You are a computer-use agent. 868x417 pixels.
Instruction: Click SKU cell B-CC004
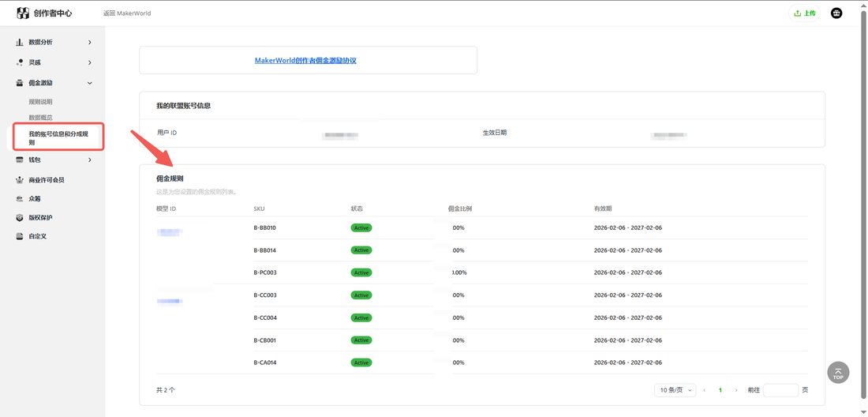(265, 317)
